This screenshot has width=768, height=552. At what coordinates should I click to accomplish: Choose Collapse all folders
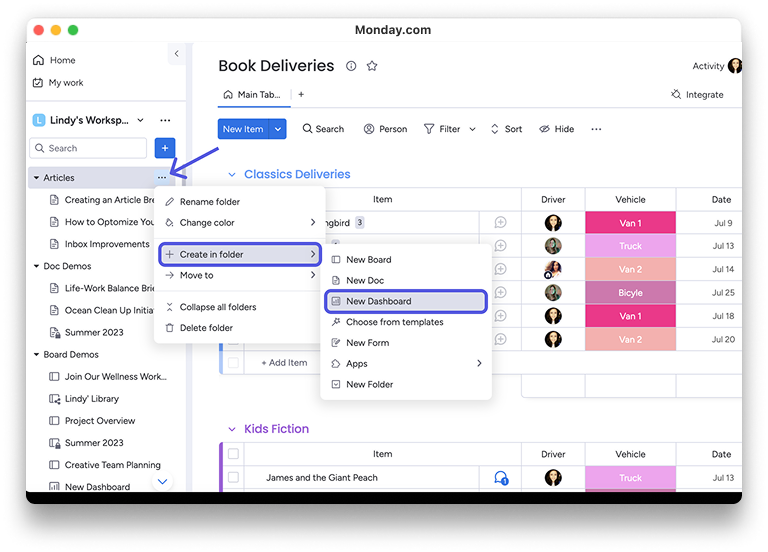click(x=240, y=307)
